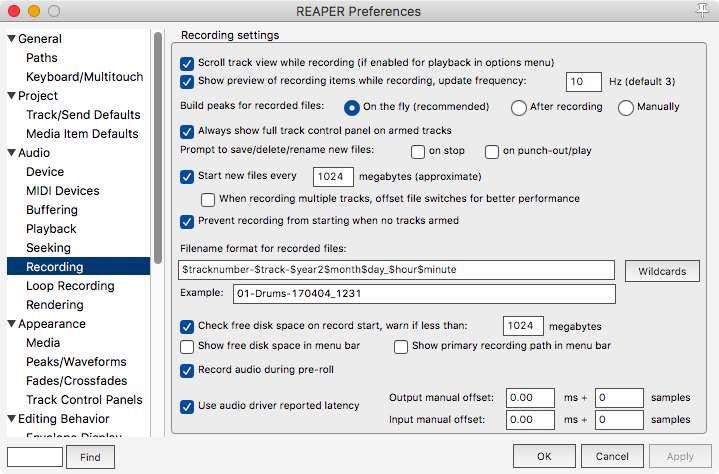719x474 pixels.
Task: Click the update frequency Hz field
Action: [583, 82]
